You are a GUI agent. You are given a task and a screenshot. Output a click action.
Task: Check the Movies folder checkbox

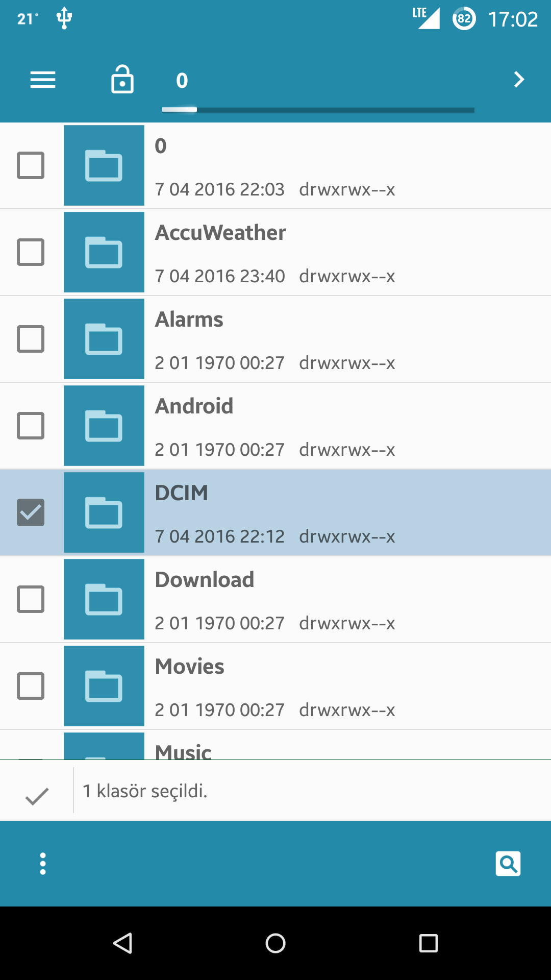pos(31,686)
